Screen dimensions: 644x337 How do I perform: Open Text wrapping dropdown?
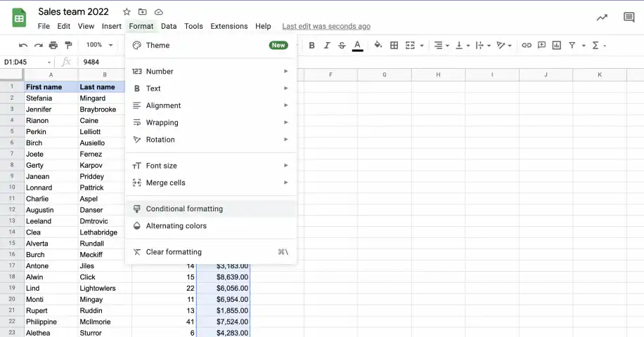[482, 46]
